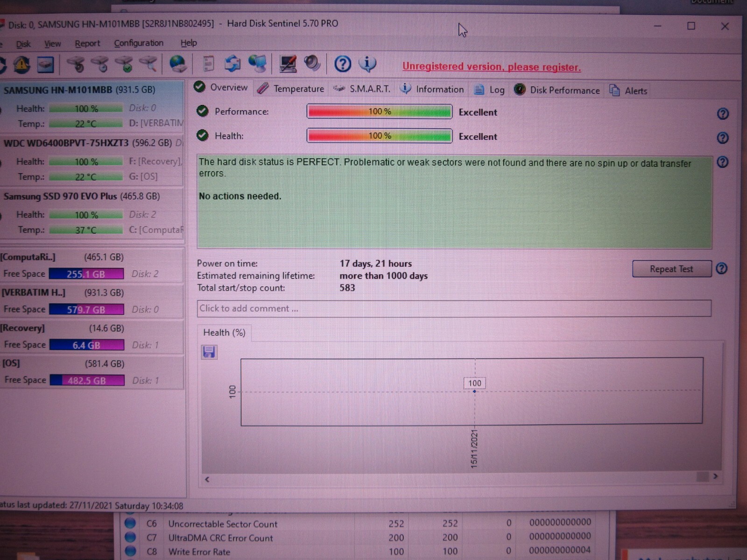The height and width of the screenshot is (560, 747).
Task: Open the Report menu
Action: pos(87,43)
